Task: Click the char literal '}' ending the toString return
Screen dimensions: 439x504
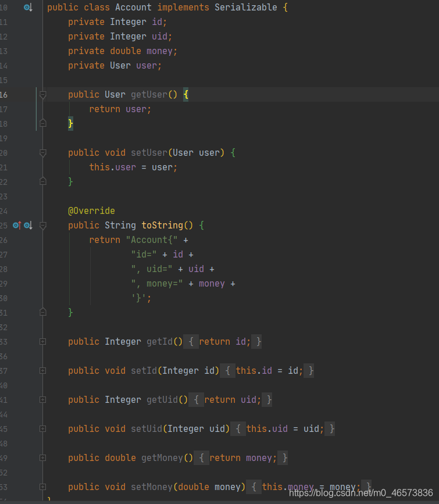Action: pyautogui.click(x=138, y=298)
